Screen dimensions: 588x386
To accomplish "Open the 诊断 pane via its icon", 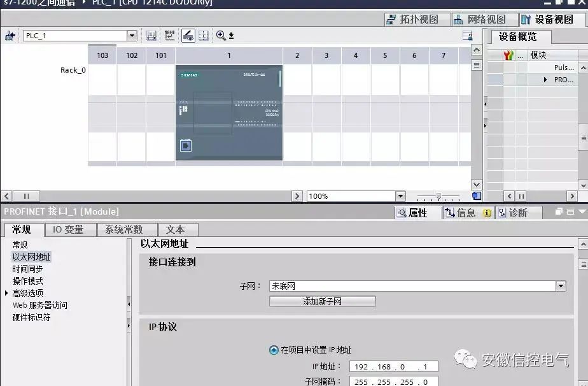I will point(501,212).
